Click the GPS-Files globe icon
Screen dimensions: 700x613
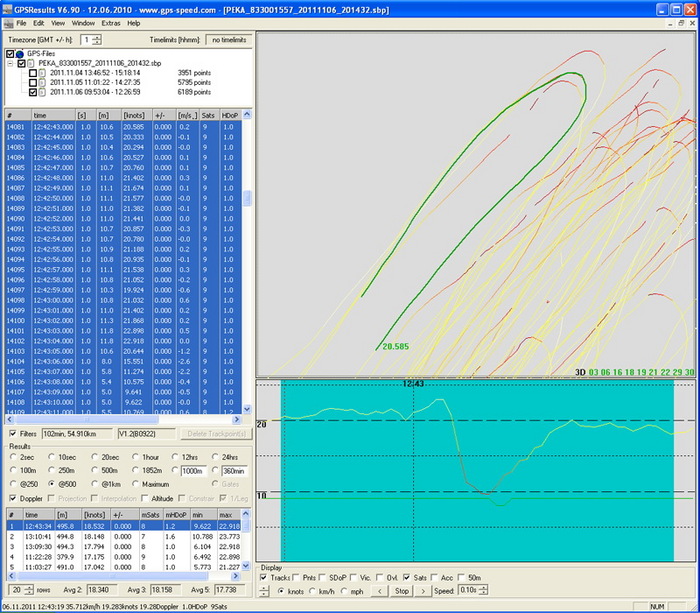pos(20,53)
